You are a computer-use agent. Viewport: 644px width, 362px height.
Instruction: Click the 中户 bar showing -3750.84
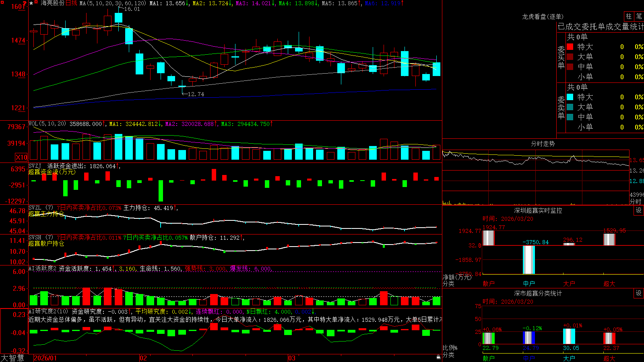[529, 260]
